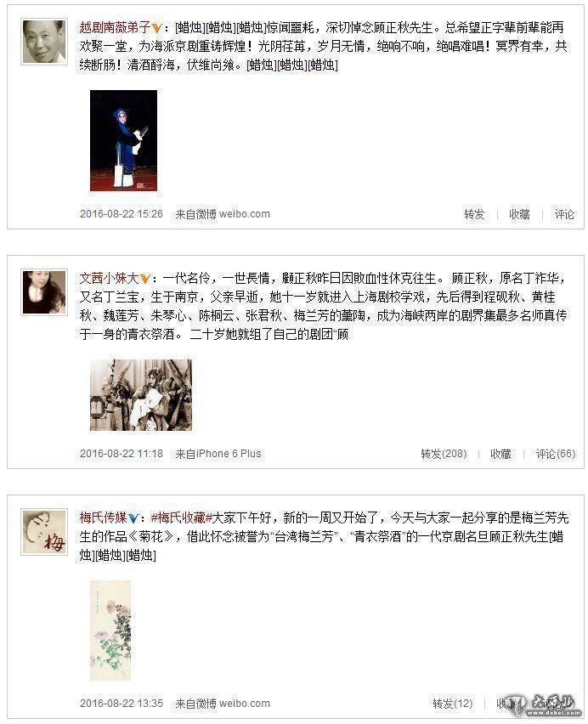The height and width of the screenshot is (724, 588).
Task: Open 文茜小妹大 profile avatar
Action: (x=44, y=292)
